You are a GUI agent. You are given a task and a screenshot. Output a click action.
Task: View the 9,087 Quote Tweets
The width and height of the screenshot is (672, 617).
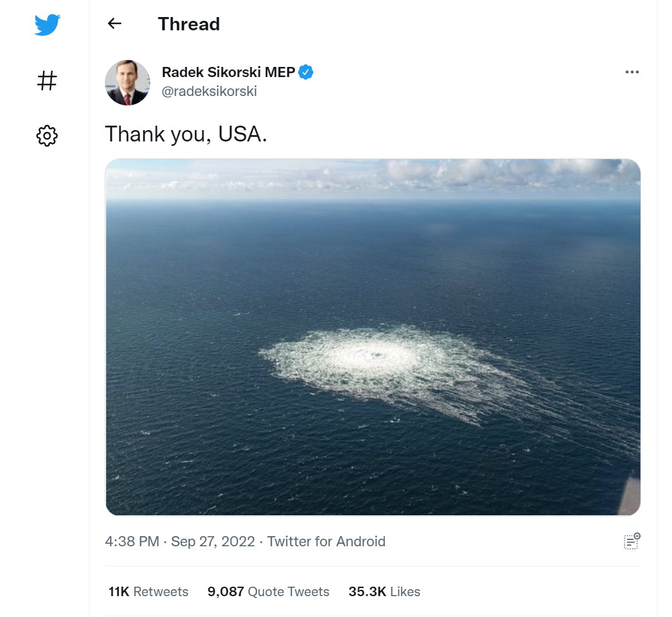tap(268, 592)
